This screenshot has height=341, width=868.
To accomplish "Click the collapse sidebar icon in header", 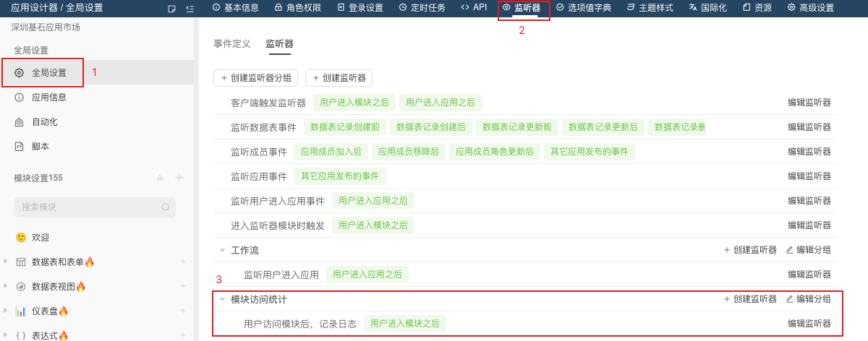I will point(190,8).
